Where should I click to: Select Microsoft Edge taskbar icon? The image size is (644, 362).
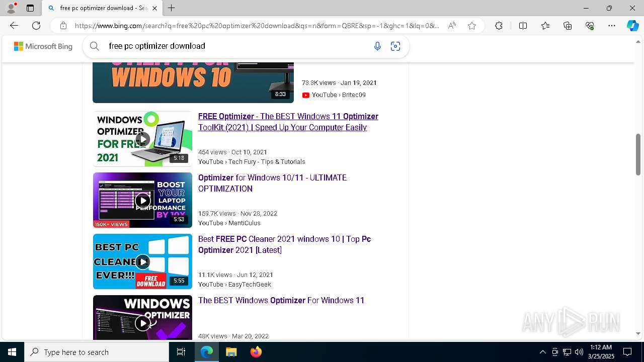(207, 352)
